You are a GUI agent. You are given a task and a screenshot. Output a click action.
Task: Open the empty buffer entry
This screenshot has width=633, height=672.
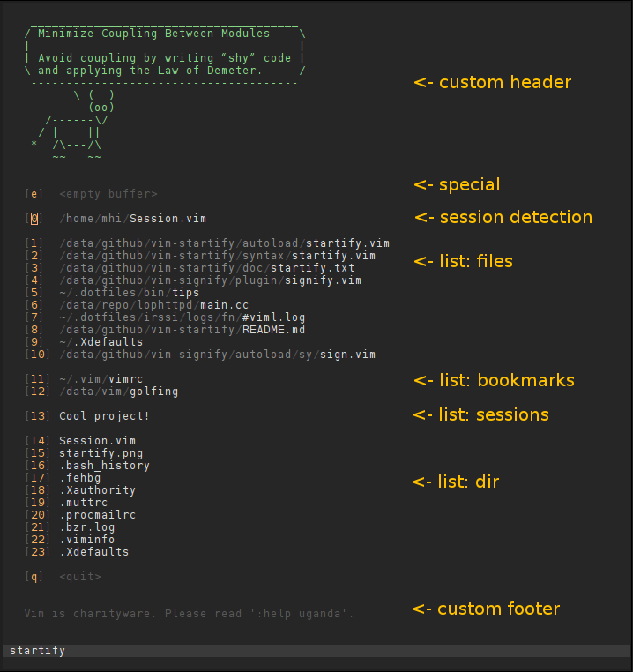click(x=108, y=193)
